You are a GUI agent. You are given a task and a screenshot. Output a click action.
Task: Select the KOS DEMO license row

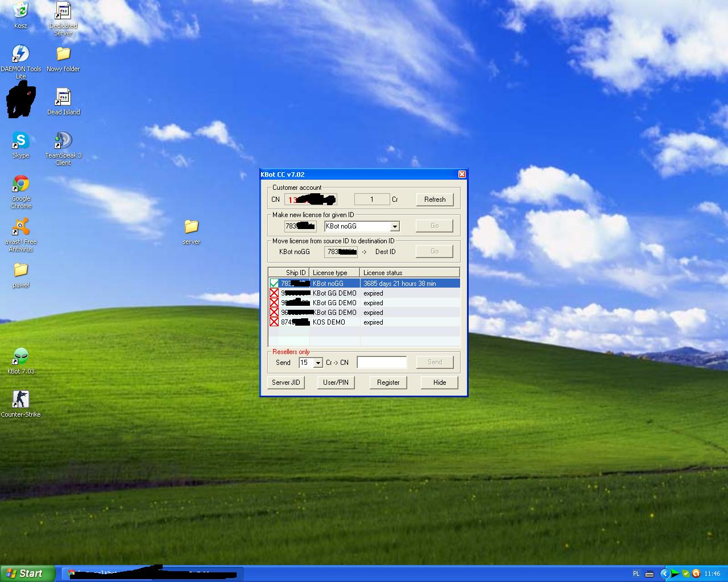click(x=364, y=322)
